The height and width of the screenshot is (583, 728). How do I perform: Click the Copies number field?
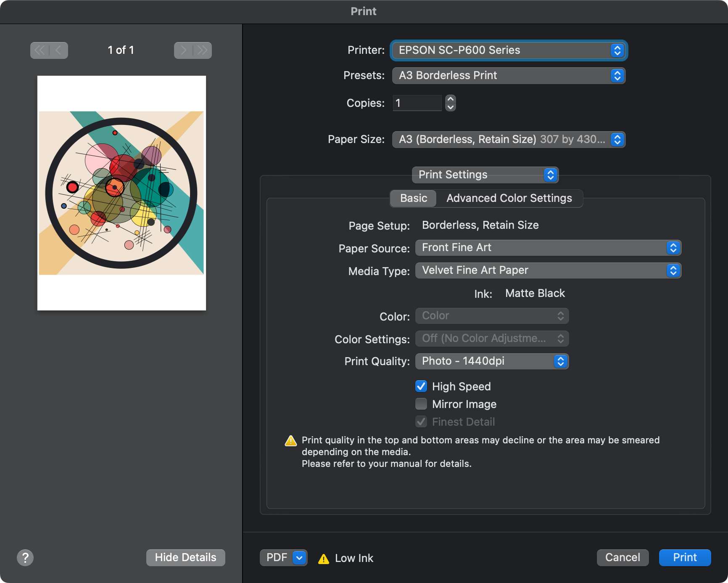click(417, 103)
